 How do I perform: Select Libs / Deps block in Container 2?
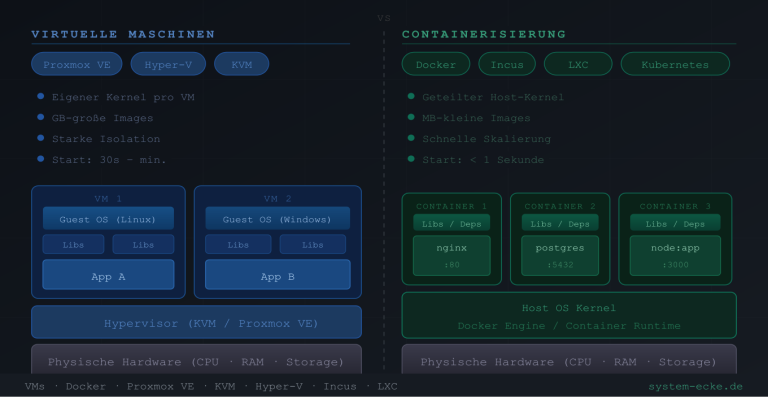coord(560,223)
